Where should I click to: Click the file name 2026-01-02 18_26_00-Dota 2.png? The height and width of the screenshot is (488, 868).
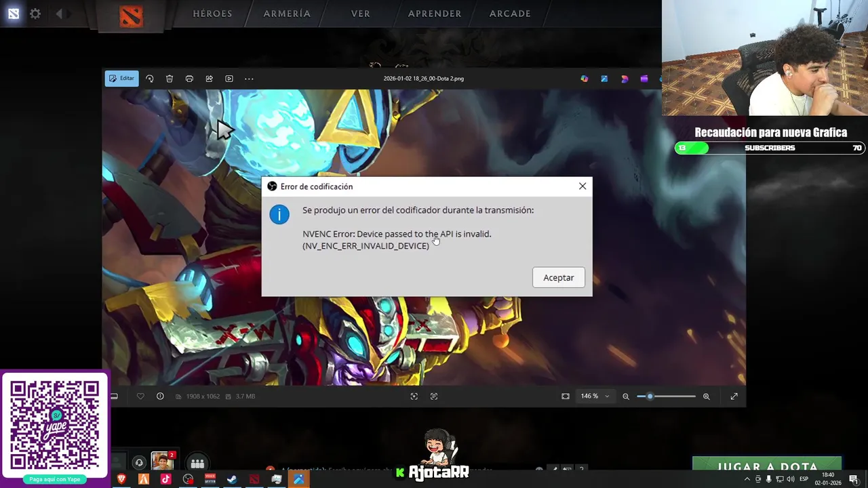click(424, 79)
